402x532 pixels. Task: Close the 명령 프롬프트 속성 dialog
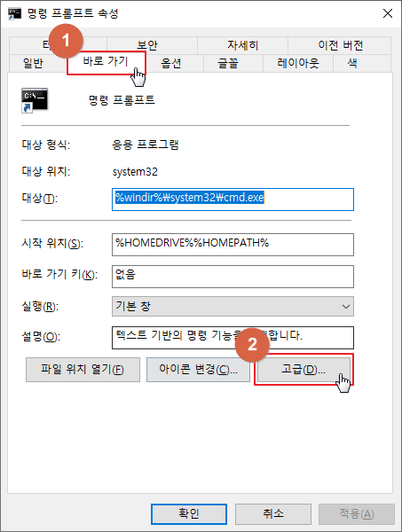point(388,13)
